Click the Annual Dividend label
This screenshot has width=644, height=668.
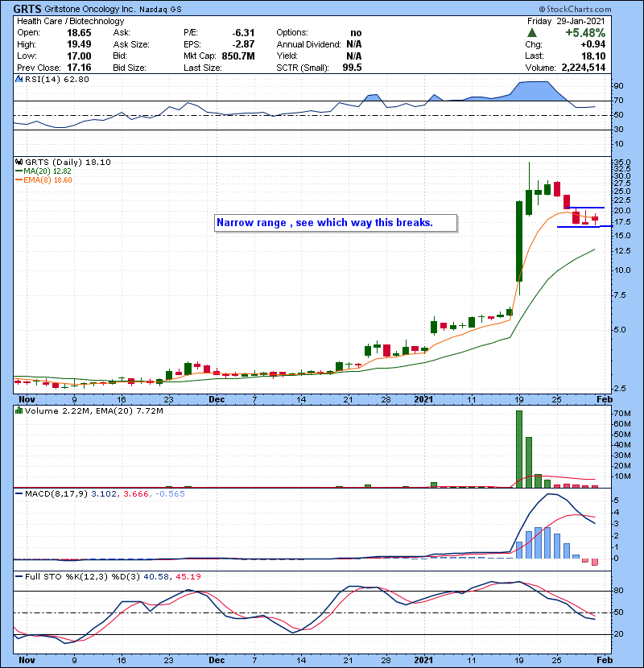pyautogui.click(x=308, y=44)
